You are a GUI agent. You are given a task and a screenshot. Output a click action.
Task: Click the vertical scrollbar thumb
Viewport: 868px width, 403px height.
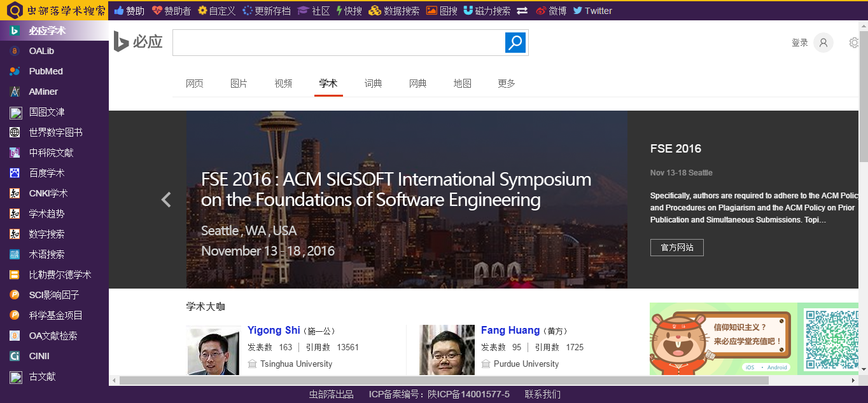click(x=864, y=97)
